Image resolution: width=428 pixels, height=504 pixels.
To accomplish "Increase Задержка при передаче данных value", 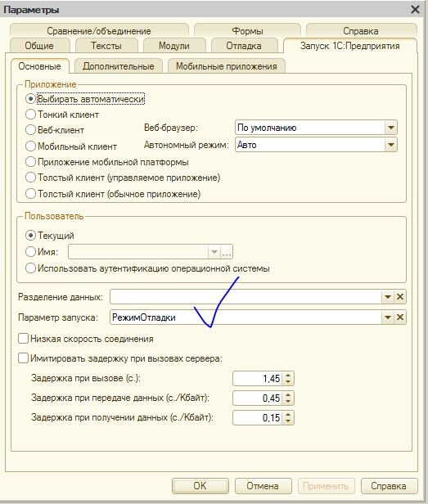I will 288,395.
